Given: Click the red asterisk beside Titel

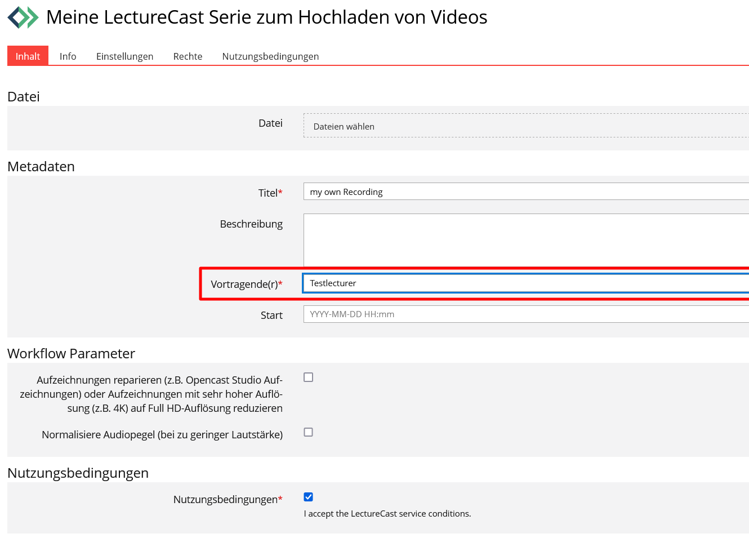Looking at the screenshot, I should [x=280, y=192].
